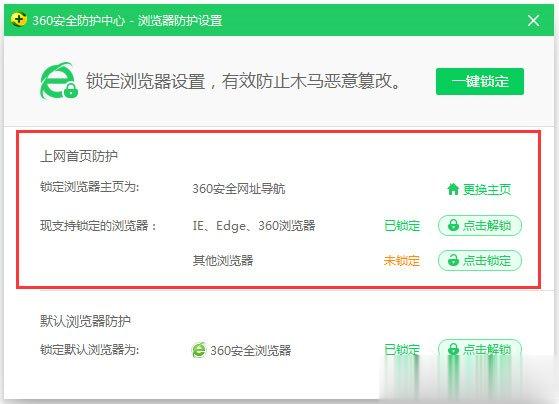Screen dimensions: 559x404
Task: Click the 锁定浏览器设置 header slogan text
Action: 243,81
